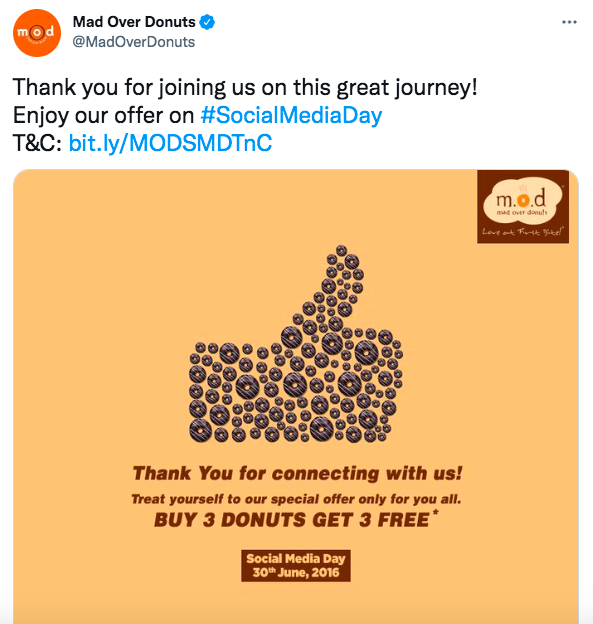The image size is (593, 624).
Task: Open the Mad Over Donuts profile avatar
Action: 37,33
